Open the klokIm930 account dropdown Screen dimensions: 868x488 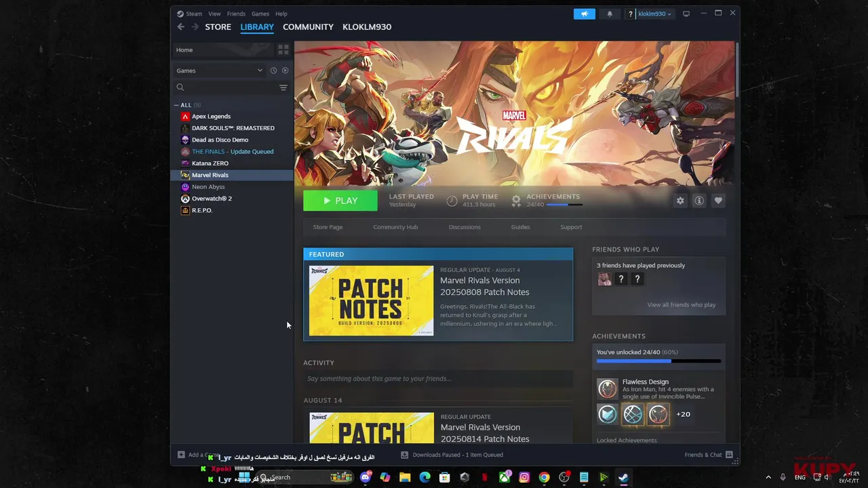(x=654, y=14)
